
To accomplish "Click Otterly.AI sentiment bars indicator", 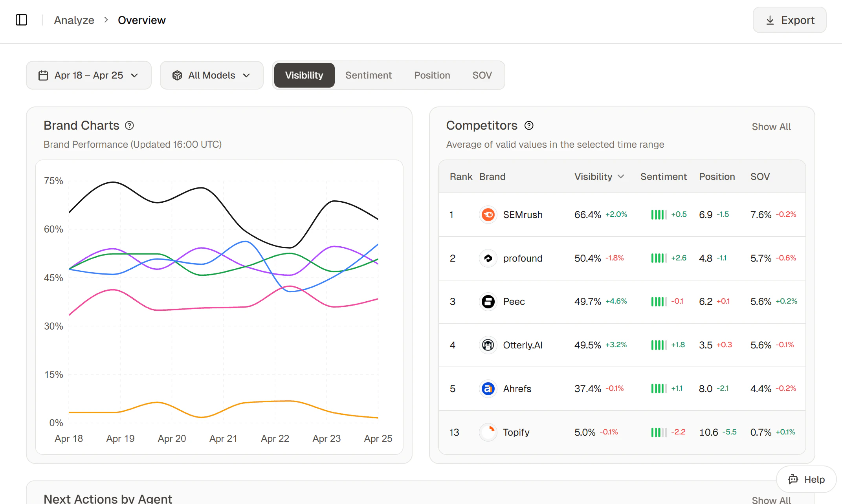I will (x=659, y=345).
